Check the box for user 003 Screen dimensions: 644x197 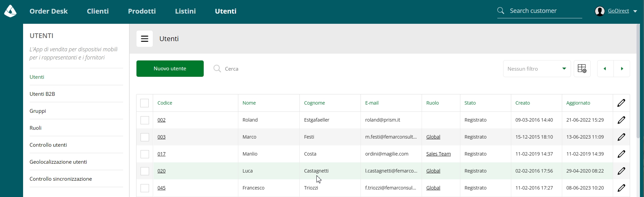coord(145,137)
